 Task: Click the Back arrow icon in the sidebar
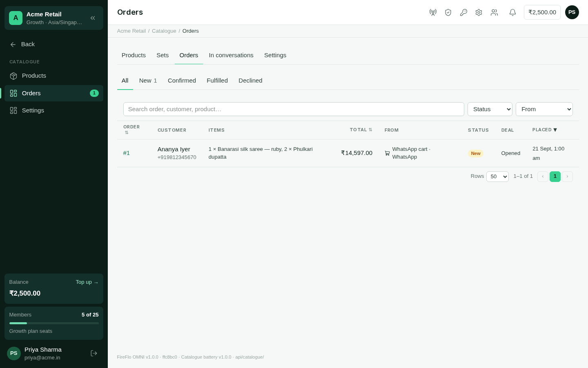click(13, 45)
